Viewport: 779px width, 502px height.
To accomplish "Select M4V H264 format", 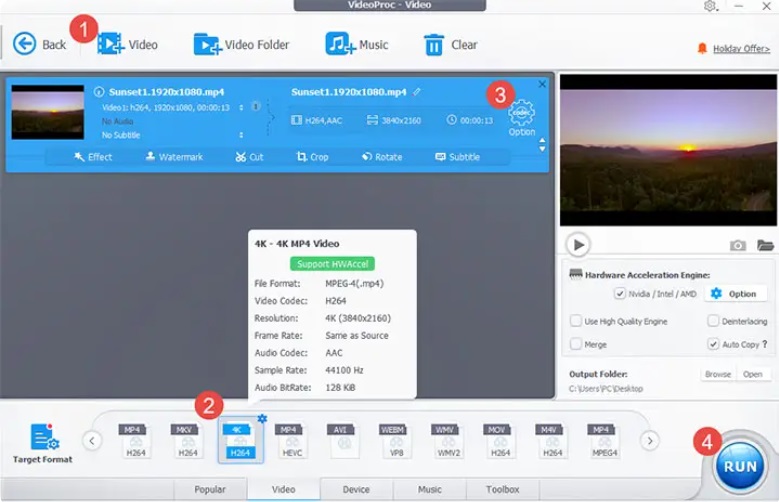I will 552,440.
